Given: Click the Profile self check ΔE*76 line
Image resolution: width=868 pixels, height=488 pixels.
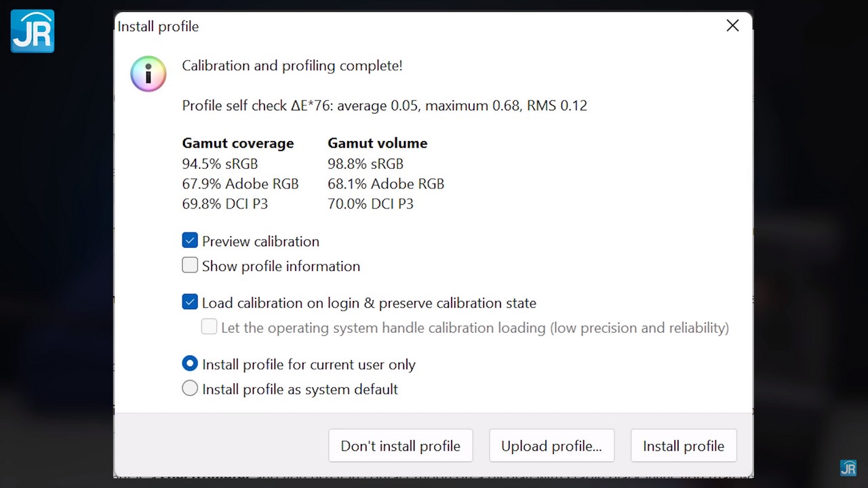Looking at the screenshot, I should [384, 106].
